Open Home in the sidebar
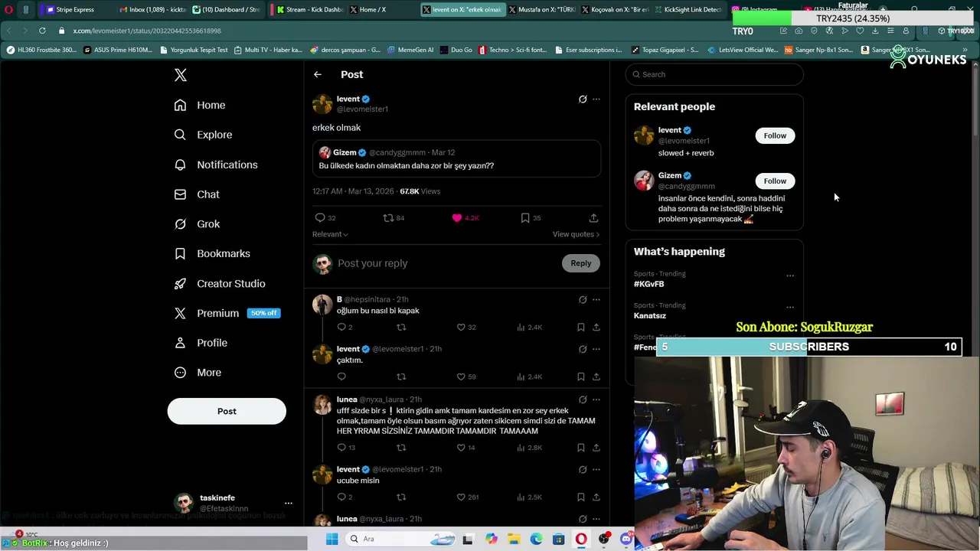The image size is (980, 551). [x=201, y=105]
